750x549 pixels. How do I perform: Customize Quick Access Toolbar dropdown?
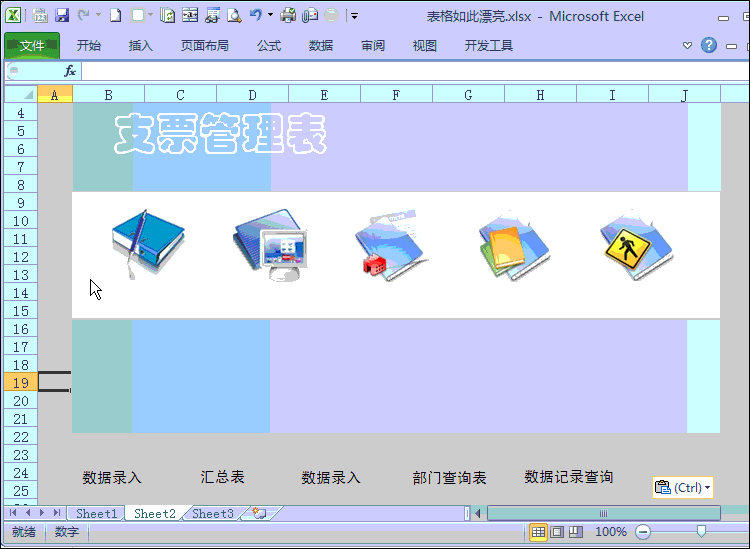354,16
